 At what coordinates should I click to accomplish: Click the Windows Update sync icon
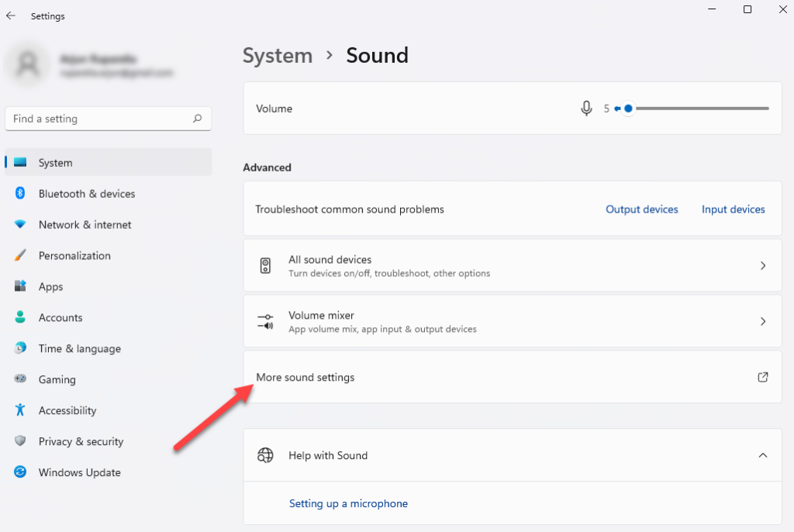tap(21, 473)
